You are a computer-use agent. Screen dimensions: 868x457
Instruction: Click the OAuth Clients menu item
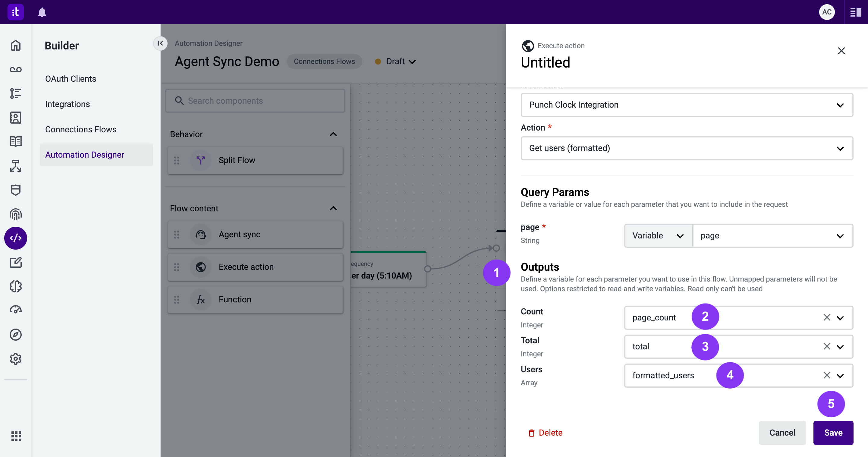pyautogui.click(x=71, y=79)
